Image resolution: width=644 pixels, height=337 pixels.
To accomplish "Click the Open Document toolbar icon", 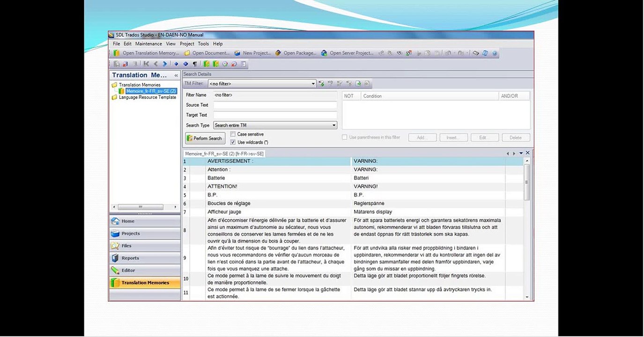I will [x=187, y=53].
